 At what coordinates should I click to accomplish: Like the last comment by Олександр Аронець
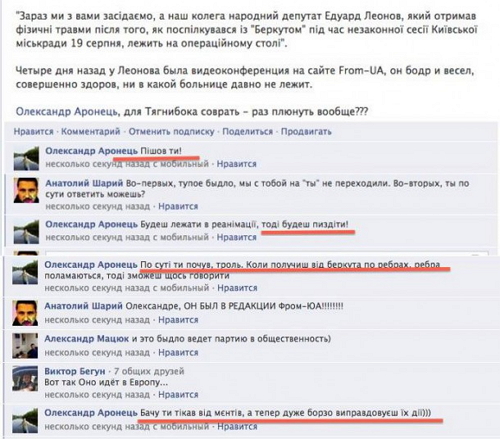point(237,426)
